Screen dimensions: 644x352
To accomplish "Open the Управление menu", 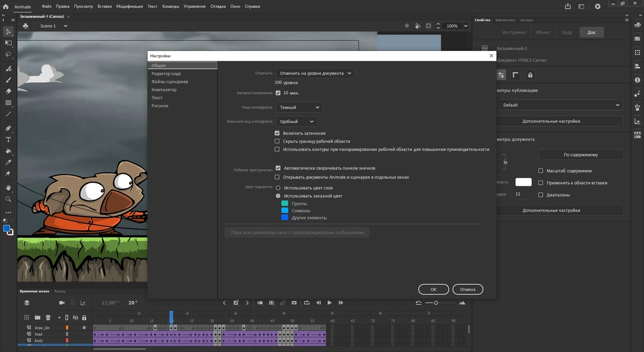I will tap(194, 6).
